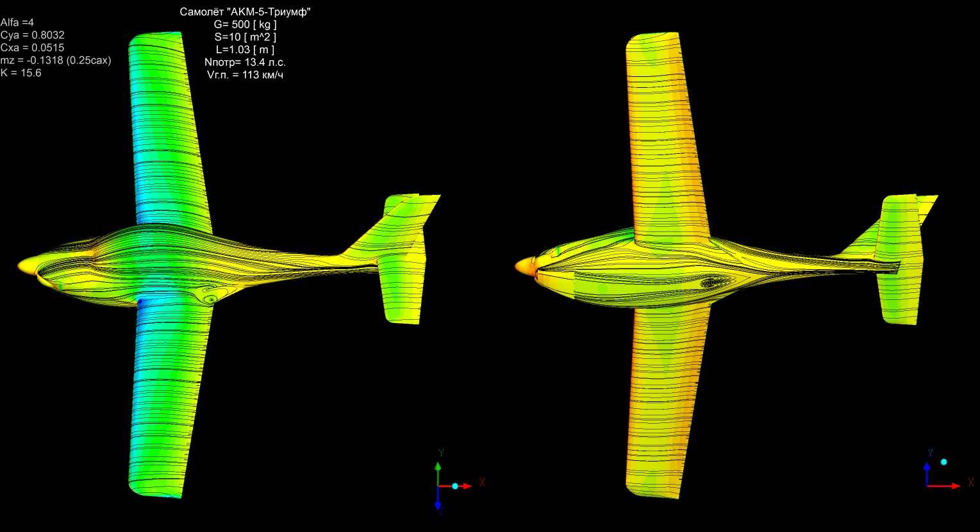Select the cyan dot on left axis triad
Screen dimensions: 980x532
[x=455, y=486]
